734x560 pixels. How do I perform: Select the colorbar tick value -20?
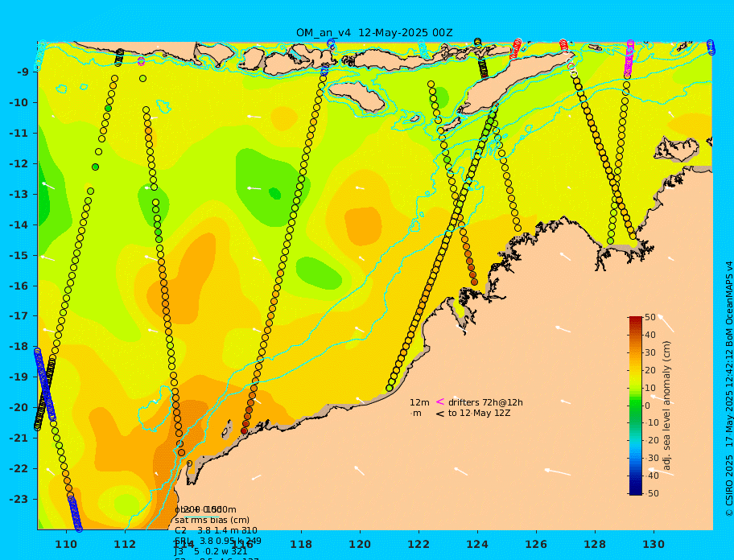pyautogui.click(x=652, y=441)
